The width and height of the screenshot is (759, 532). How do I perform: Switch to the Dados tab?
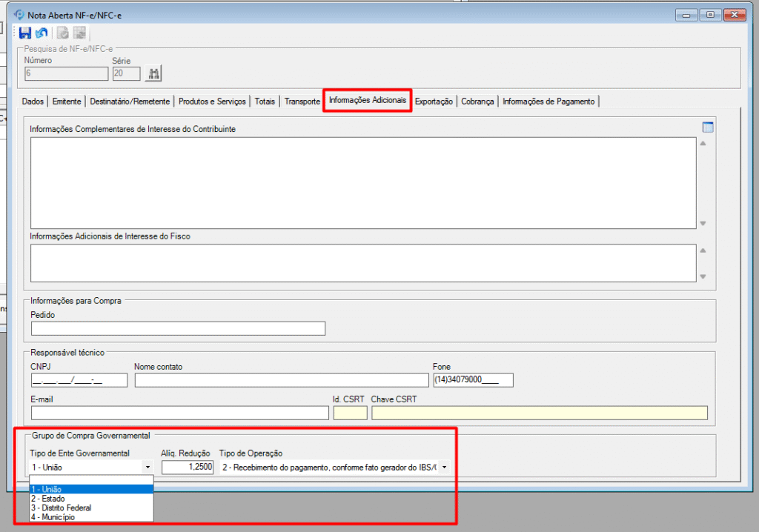pos(33,102)
